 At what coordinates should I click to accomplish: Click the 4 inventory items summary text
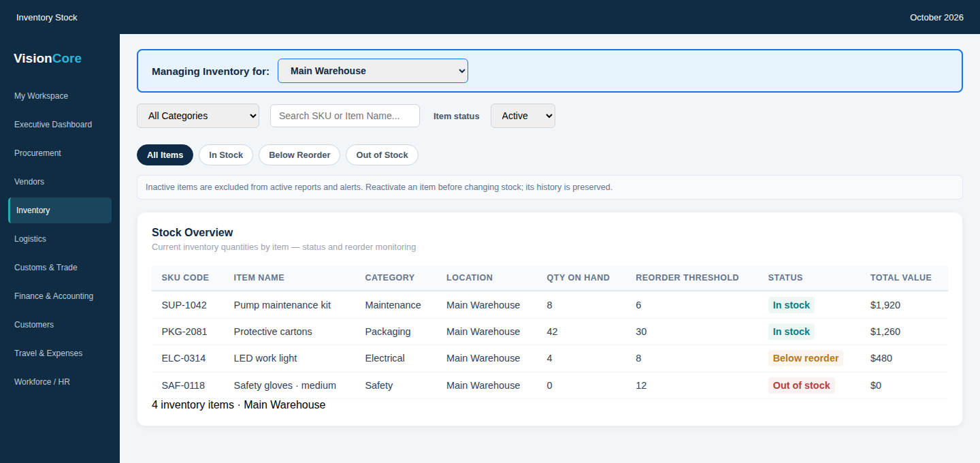pyautogui.click(x=238, y=405)
